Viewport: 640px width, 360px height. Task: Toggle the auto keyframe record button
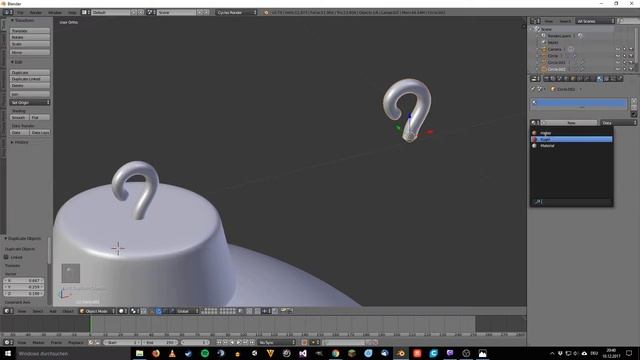304,342
